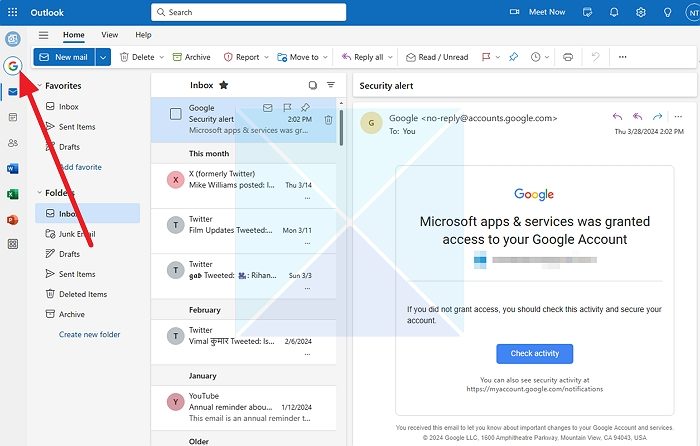Screen dimensions: 700x446
Task: Open the Calendar icon in left rail
Action: pyautogui.click(x=12, y=117)
